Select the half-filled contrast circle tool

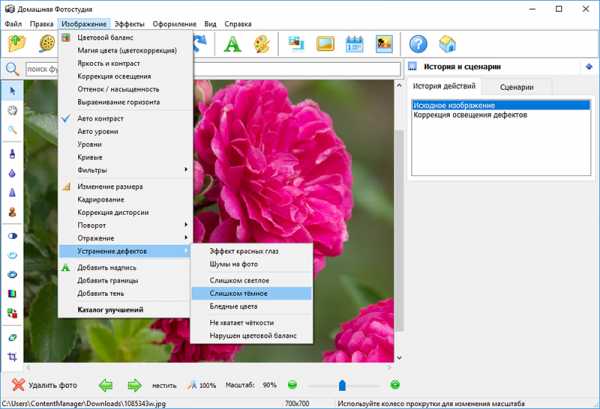click(12, 236)
